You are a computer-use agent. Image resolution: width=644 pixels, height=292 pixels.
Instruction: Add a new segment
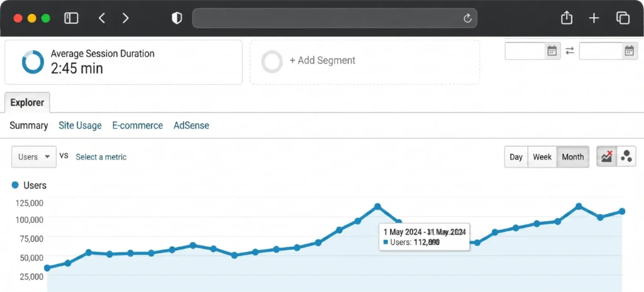(323, 60)
